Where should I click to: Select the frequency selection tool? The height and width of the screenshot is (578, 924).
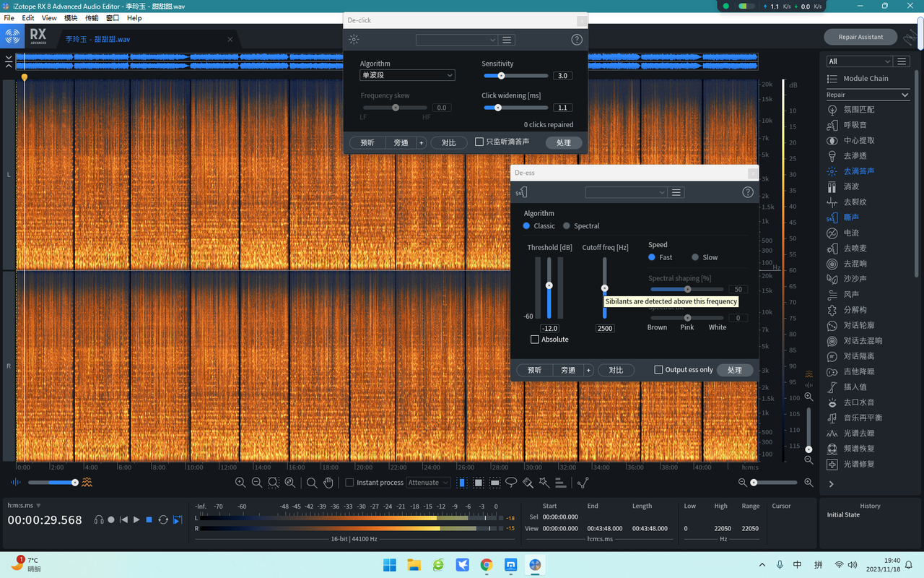coord(494,483)
